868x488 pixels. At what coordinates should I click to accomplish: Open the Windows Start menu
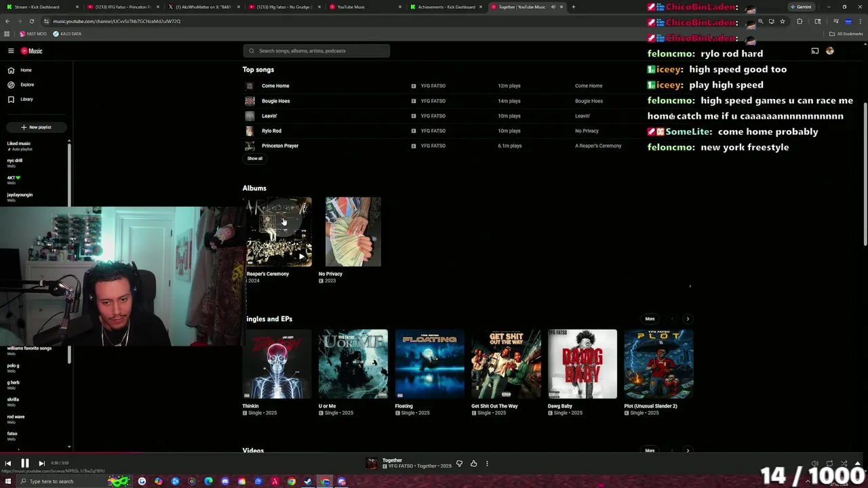pos(8,481)
